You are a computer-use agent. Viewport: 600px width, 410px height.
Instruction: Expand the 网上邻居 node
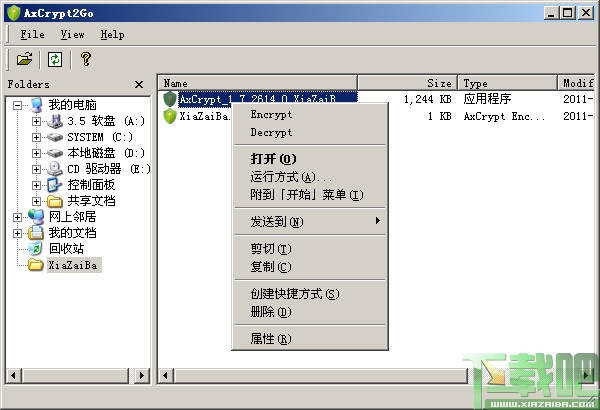17,217
